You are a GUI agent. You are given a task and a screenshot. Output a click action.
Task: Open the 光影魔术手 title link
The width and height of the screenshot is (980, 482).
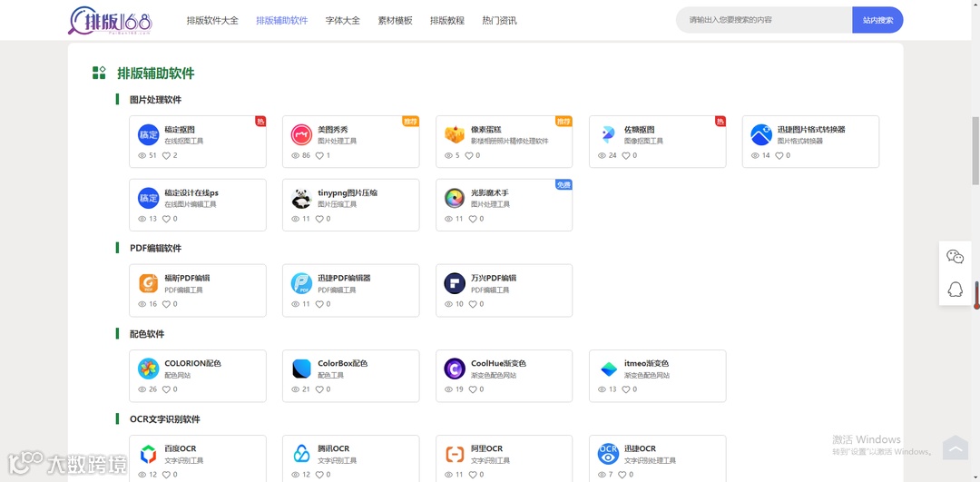click(490, 192)
